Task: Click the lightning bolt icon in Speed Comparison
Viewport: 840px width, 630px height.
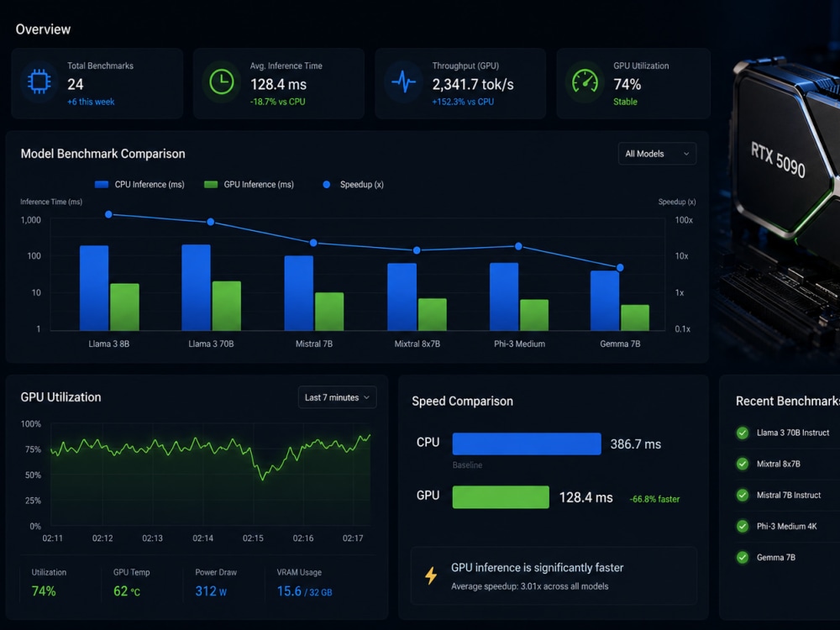Action: click(x=431, y=575)
